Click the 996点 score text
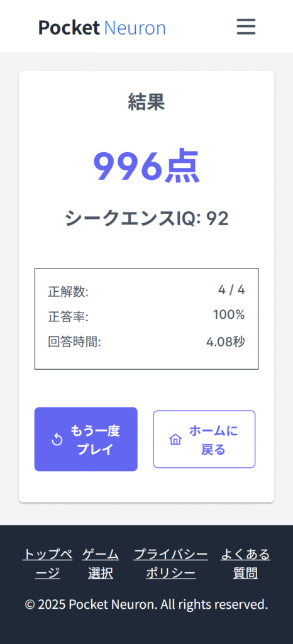The height and width of the screenshot is (644, 293). point(146,166)
